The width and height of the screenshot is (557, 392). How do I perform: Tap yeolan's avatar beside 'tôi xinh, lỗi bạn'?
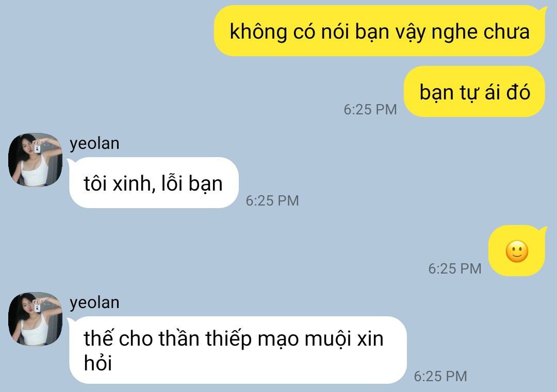(35, 160)
